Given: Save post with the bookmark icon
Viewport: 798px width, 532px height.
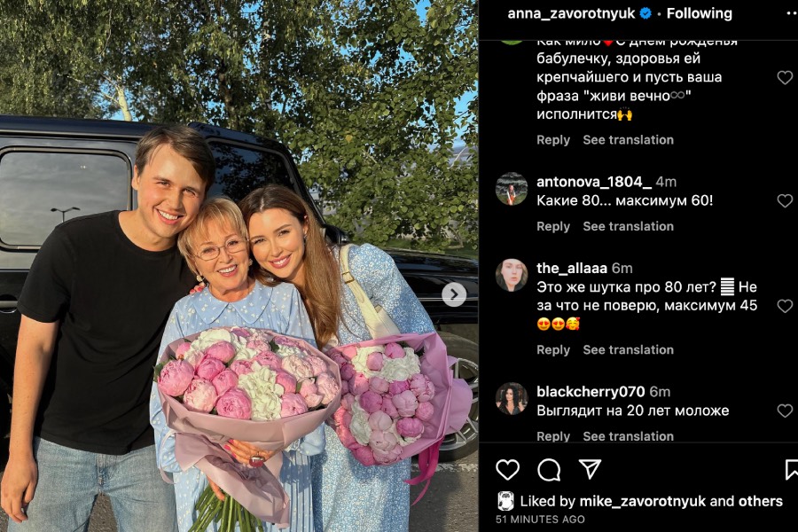Looking at the screenshot, I should [792, 469].
